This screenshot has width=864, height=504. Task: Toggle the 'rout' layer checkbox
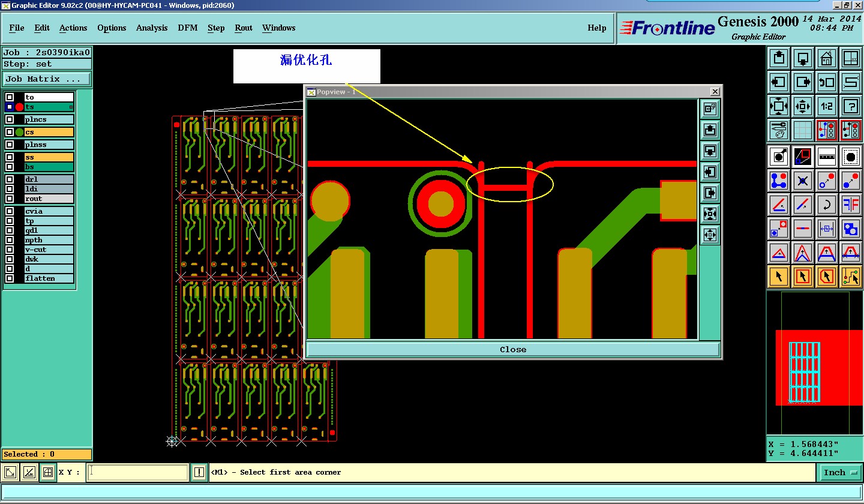click(x=10, y=199)
